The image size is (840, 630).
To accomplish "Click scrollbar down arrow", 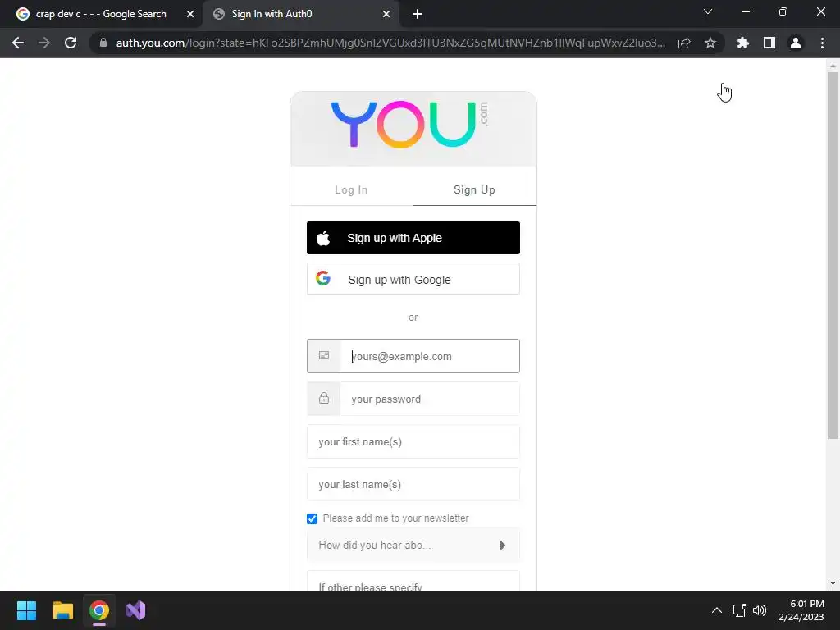I will (833, 583).
